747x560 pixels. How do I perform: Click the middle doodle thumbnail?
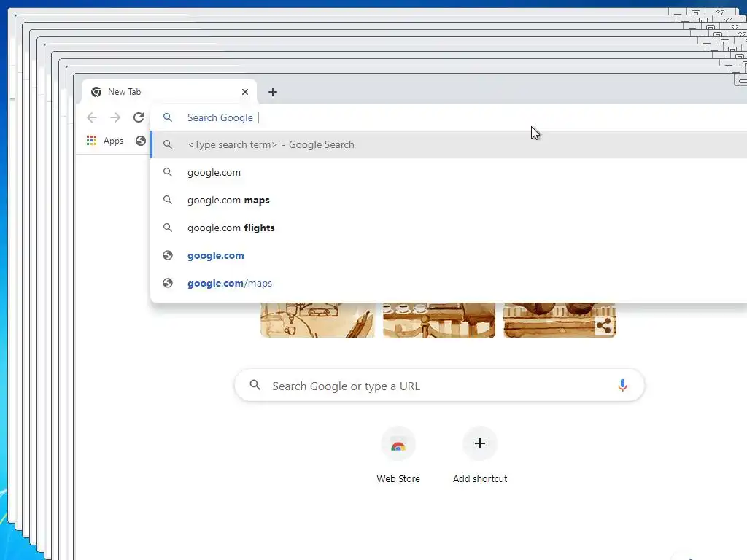pos(438,320)
